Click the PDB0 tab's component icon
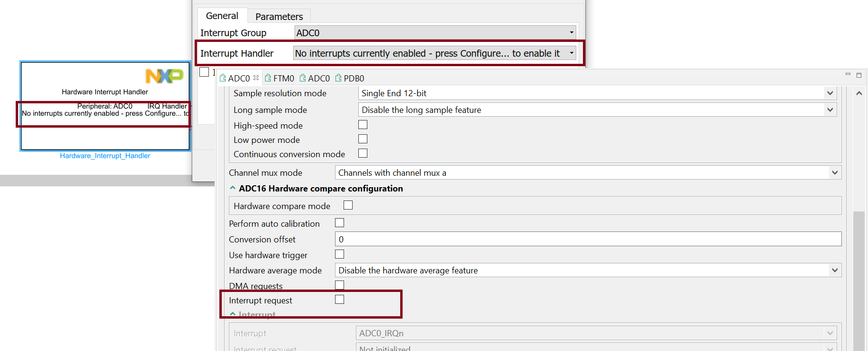868x351 pixels. 338,78
